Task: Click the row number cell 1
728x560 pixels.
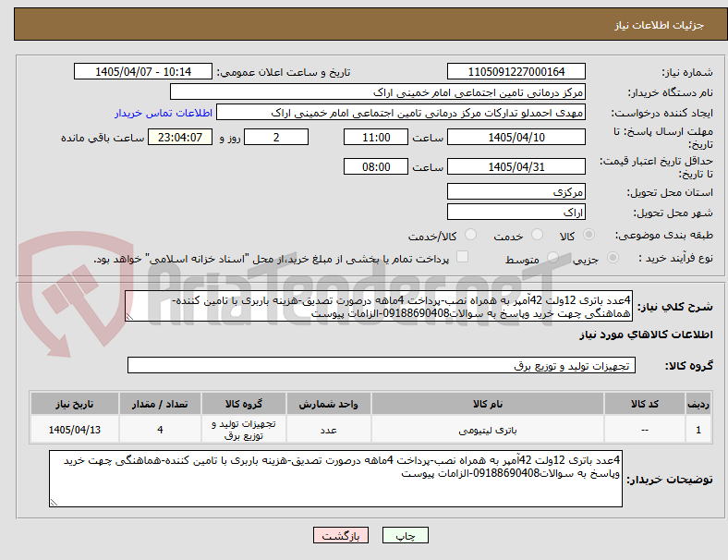Action: coord(698,430)
